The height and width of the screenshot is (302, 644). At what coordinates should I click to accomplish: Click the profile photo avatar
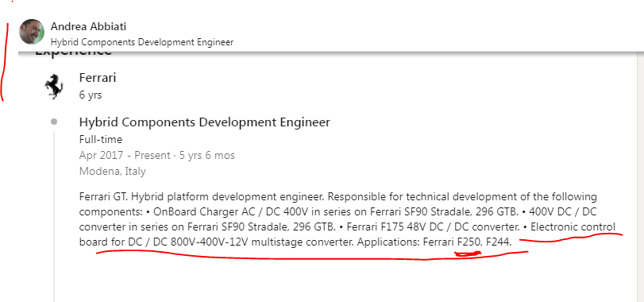click(x=32, y=32)
